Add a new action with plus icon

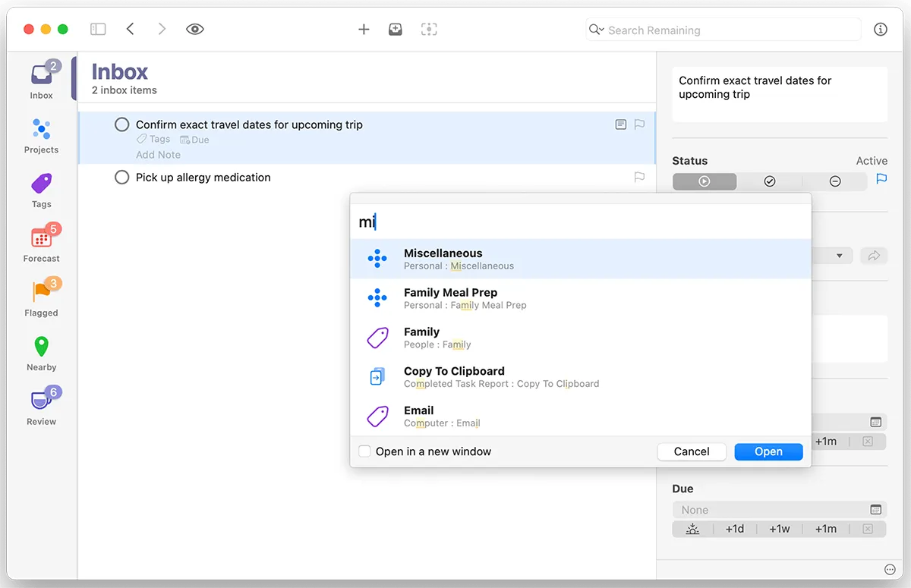[364, 29]
